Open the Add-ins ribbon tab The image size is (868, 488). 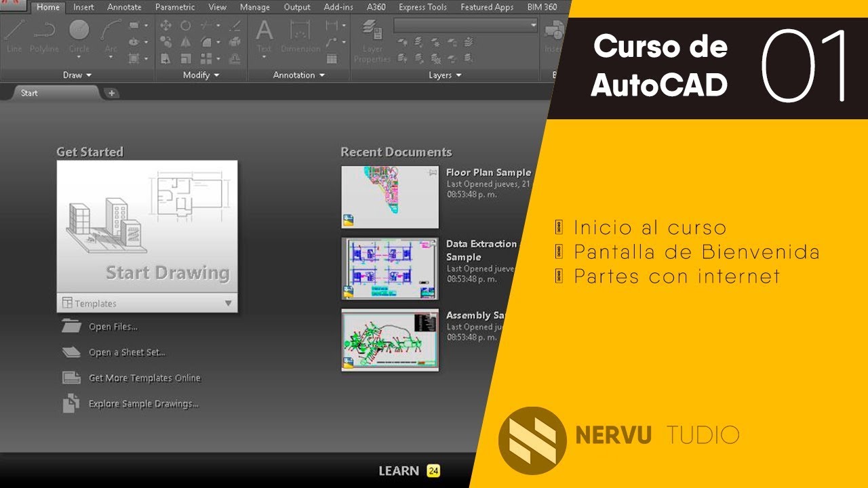(338, 7)
